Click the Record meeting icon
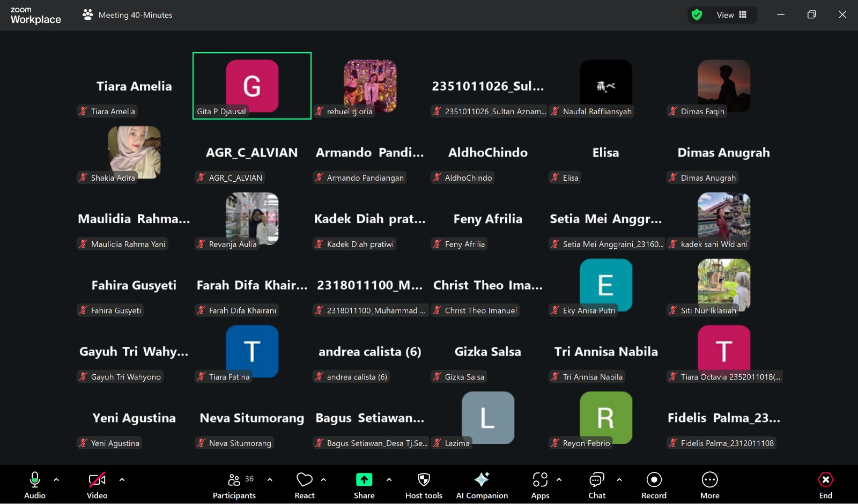Screen dimensions: 858x504 (x=654, y=479)
